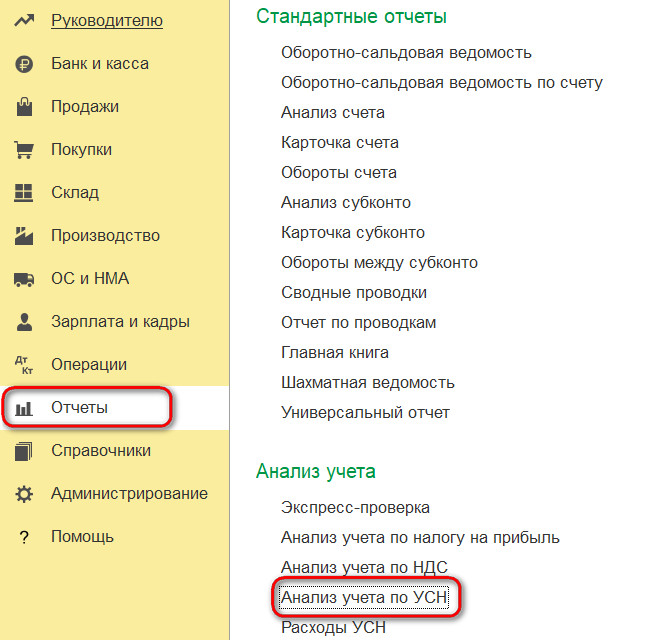Screen dimensions: 649x640
Task: Open the Справочники section
Action: [101, 451]
